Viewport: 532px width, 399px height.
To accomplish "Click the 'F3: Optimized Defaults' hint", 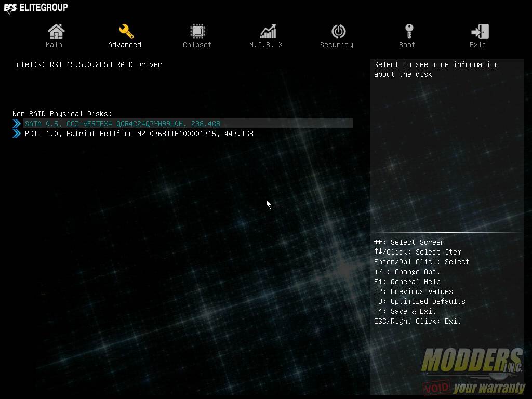I will tap(420, 301).
